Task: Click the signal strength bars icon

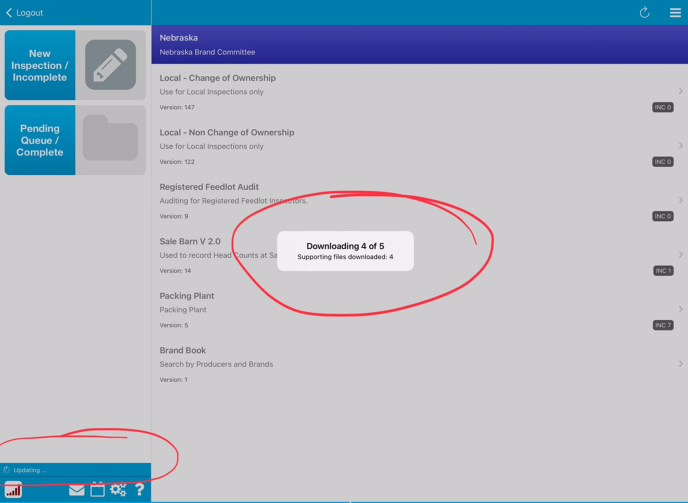Action: [x=13, y=490]
